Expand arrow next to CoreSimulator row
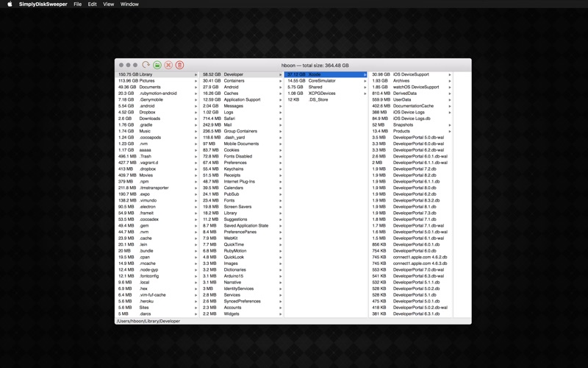The height and width of the screenshot is (368, 588). [x=365, y=81]
